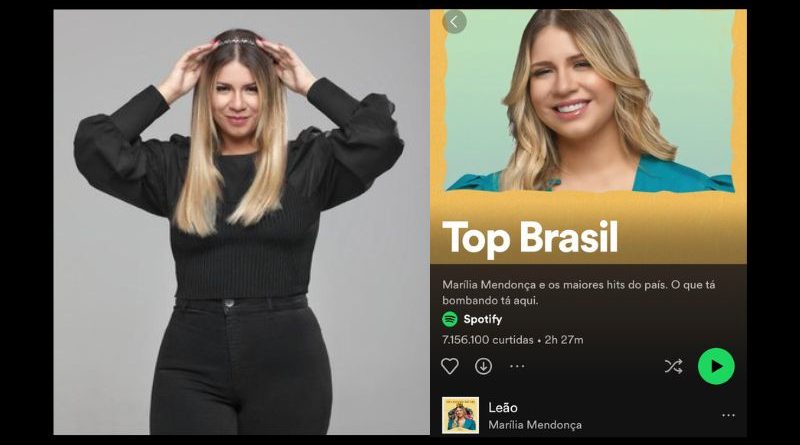
Task: Like the Top Brasil playlist with the heart
Action: point(449,366)
